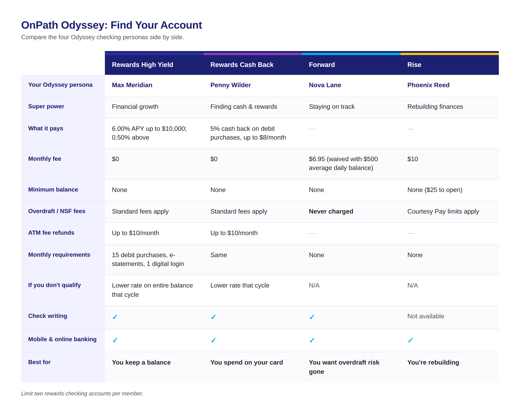Click the 'Mobile & online banking' row label
This screenshot has height=420, width=520.
[62, 339]
